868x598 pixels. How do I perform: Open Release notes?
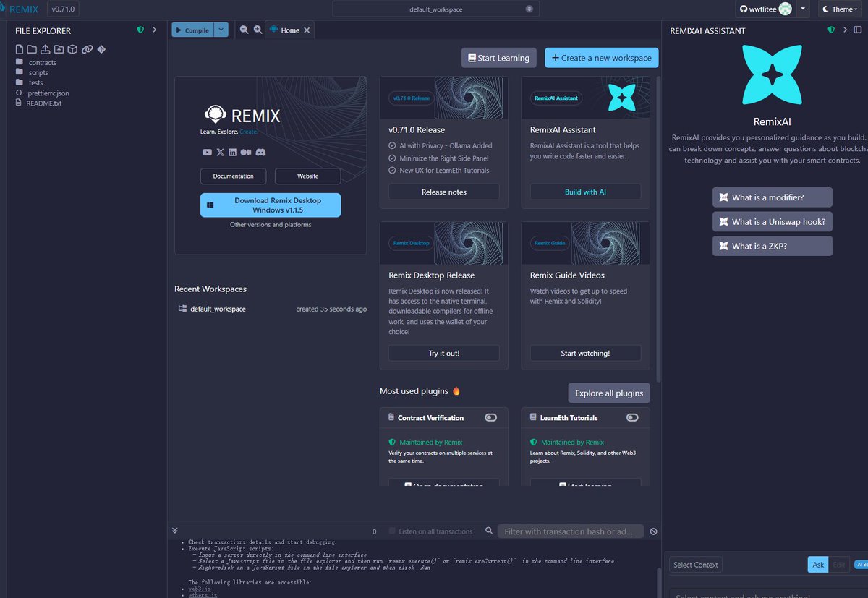[x=444, y=192]
